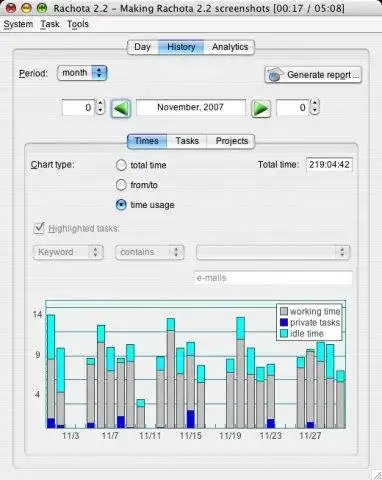The width and height of the screenshot is (382, 480).
Task: Open the empty value dropdown beside contains
Action: click(273, 252)
